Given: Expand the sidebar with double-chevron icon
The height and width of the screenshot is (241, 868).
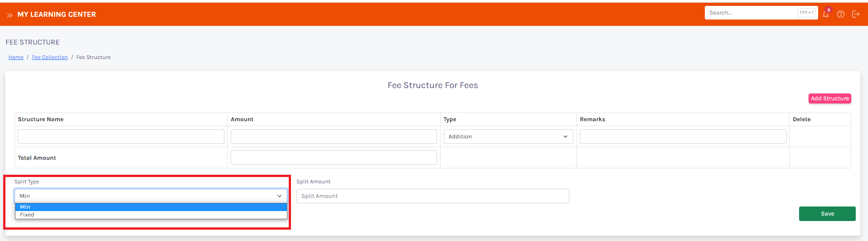Looking at the screenshot, I should click(10, 15).
